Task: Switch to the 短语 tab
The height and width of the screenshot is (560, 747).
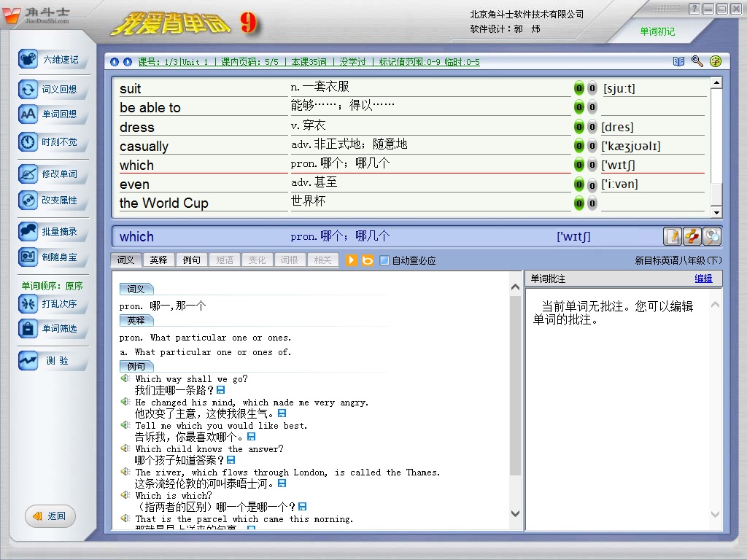Action: [225, 260]
